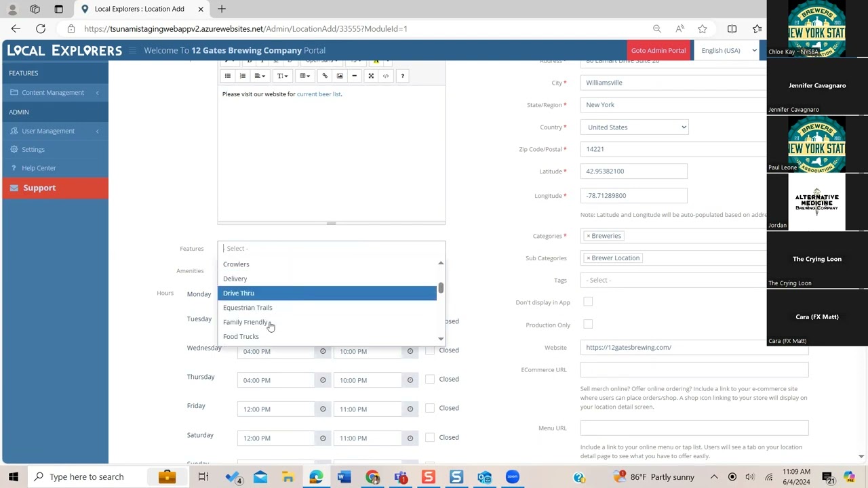Click the Features dropdown list scrollbar thumb
This screenshot has height=488, width=868.
[441, 288]
